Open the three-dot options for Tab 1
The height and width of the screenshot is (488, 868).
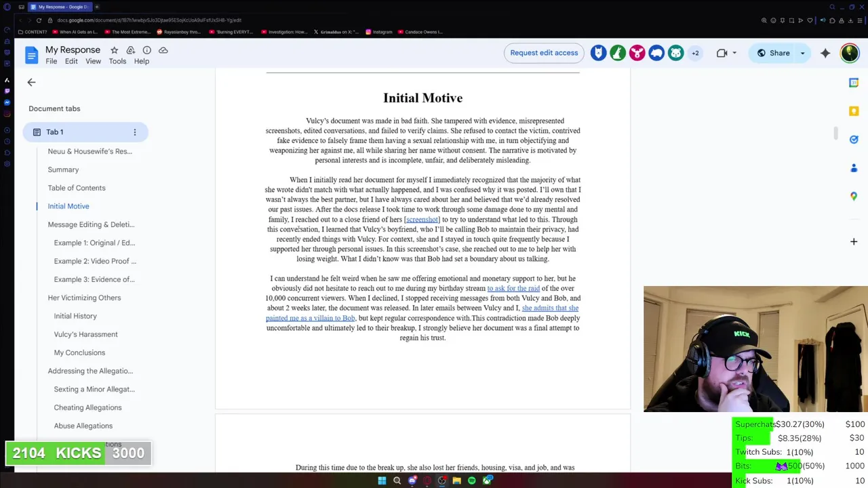pos(134,132)
